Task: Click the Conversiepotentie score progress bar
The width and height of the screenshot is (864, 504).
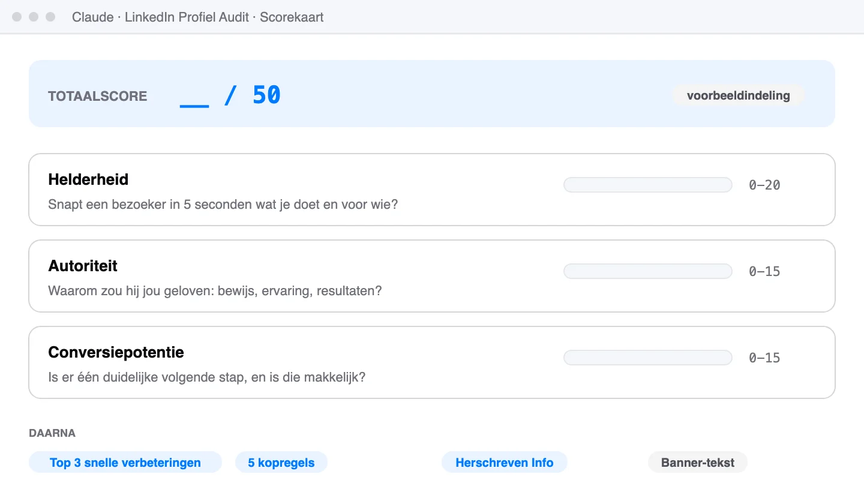Action: point(648,358)
